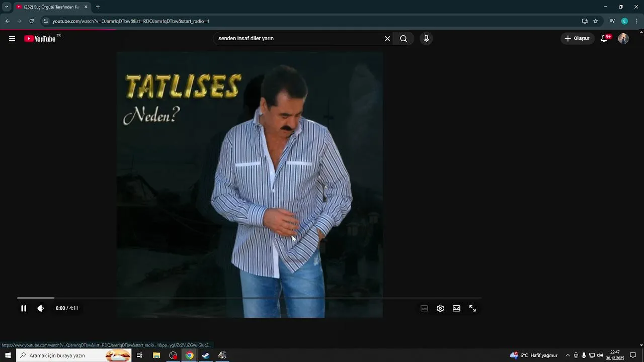The image size is (644, 362).
Task: Pause the video
Action: (24, 308)
